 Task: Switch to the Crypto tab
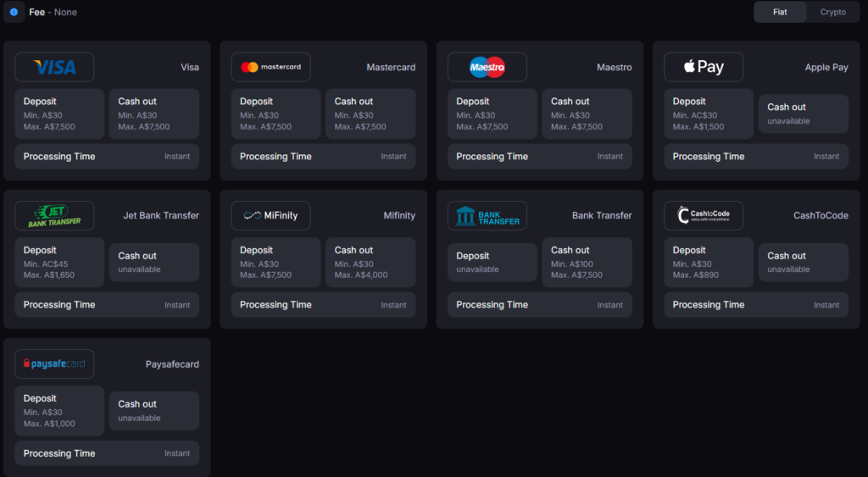click(x=832, y=12)
